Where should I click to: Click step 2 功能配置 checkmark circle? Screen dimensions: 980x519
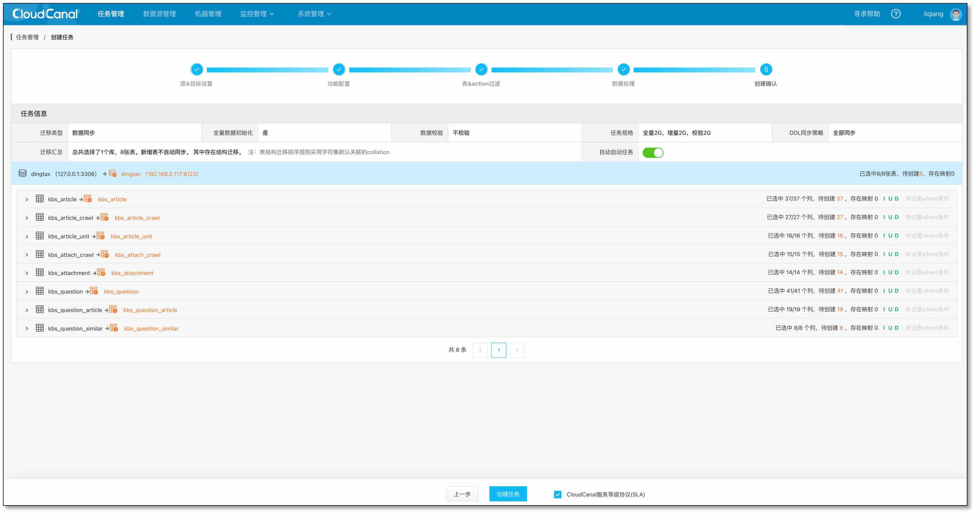tap(339, 70)
